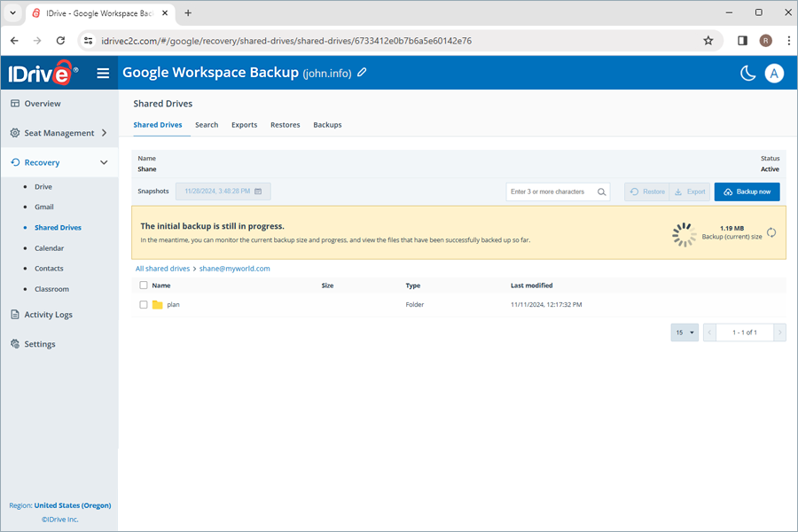Switch to the Backups tab
This screenshot has width=798, height=532.
coord(327,125)
